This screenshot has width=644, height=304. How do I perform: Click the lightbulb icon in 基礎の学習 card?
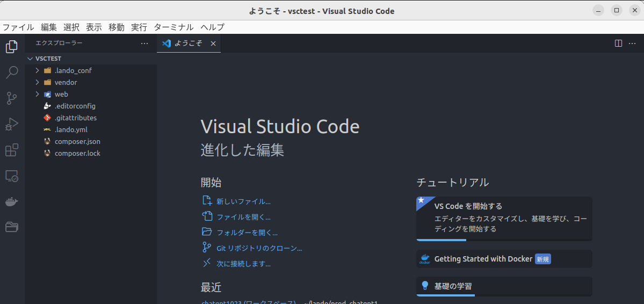click(425, 285)
